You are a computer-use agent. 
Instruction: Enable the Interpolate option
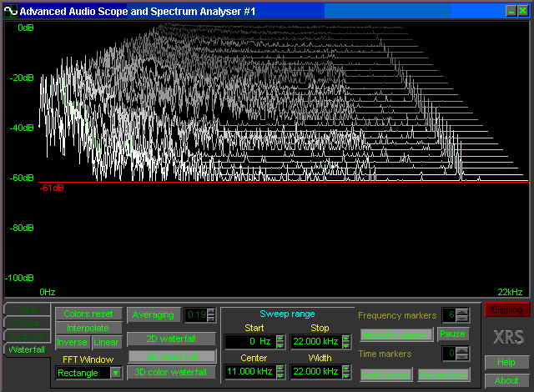pyautogui.click(x=88, y=328)
